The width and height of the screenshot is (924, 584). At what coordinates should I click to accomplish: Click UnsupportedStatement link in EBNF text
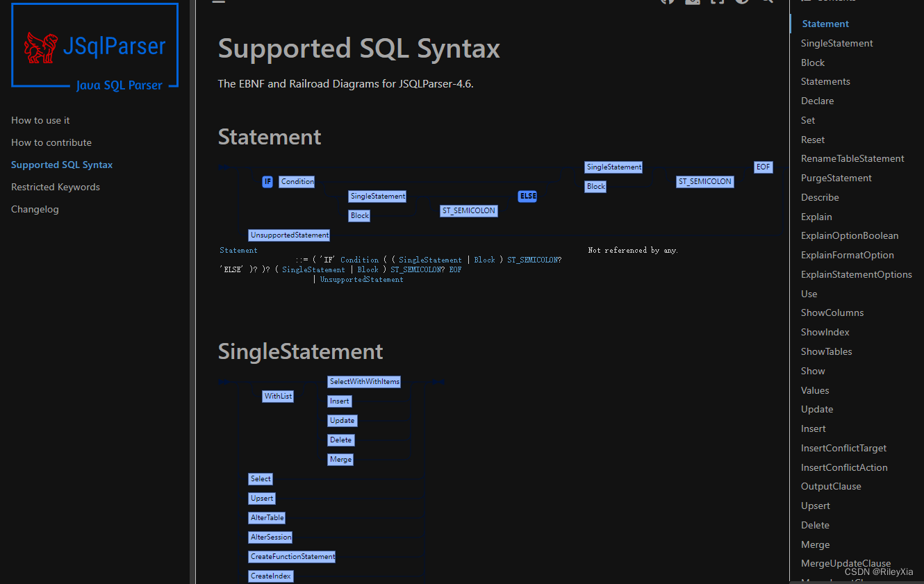[x=362, y=279]
